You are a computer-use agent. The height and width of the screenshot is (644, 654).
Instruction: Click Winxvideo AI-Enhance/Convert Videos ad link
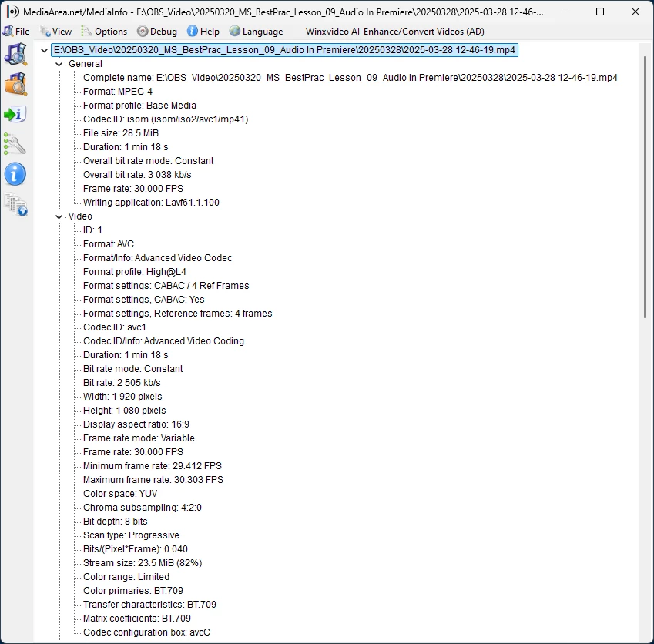394,32
